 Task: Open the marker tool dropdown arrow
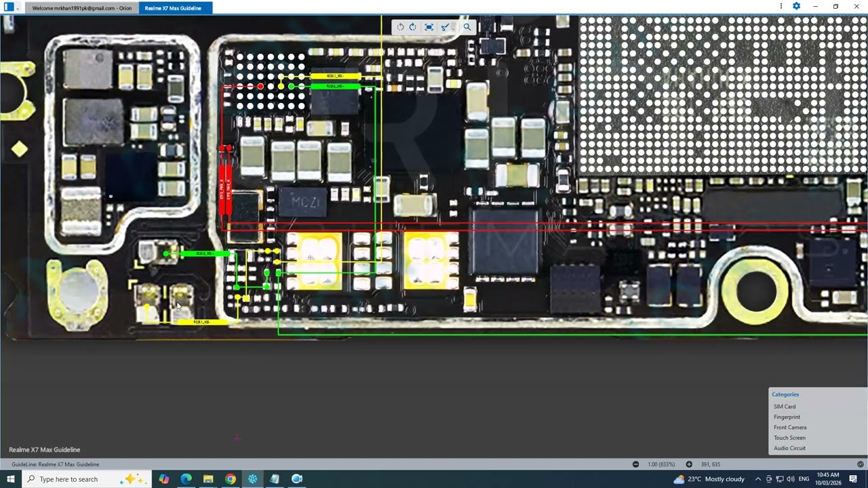[x=453, y=28]
